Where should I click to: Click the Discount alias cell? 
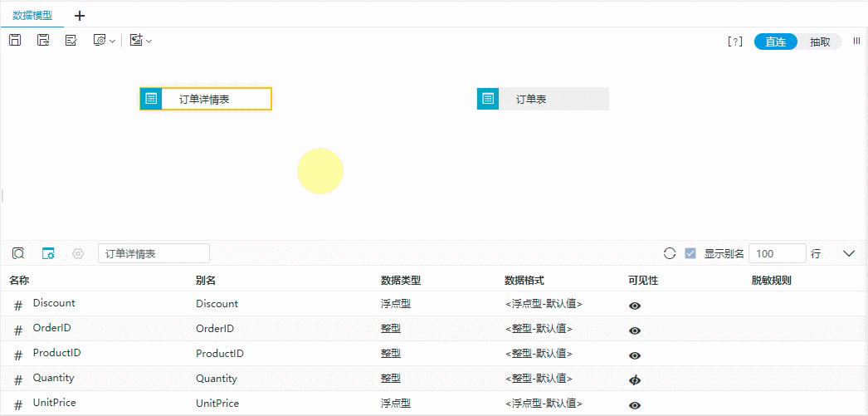(x=217, y=304)
